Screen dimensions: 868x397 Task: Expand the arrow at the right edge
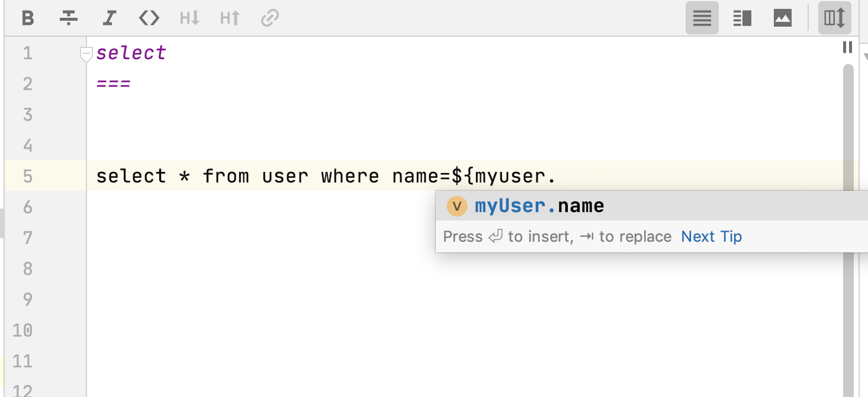(865, 57)
